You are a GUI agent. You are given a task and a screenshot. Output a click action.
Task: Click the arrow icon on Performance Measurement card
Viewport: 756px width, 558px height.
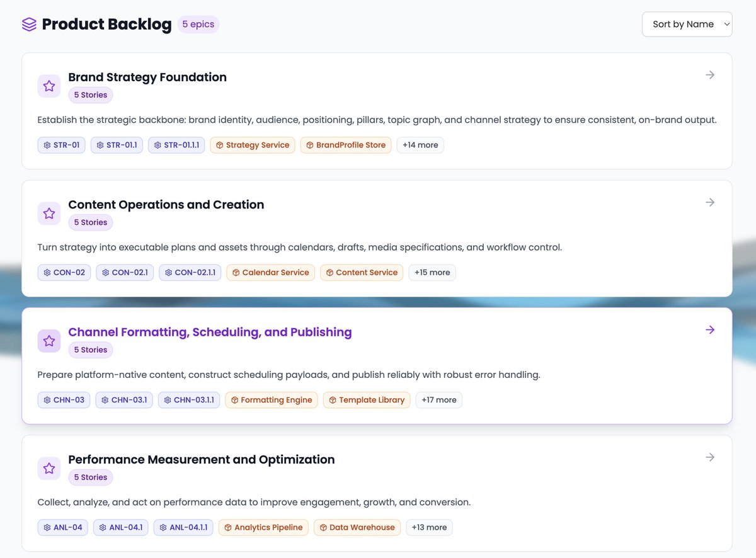[710, 457]
